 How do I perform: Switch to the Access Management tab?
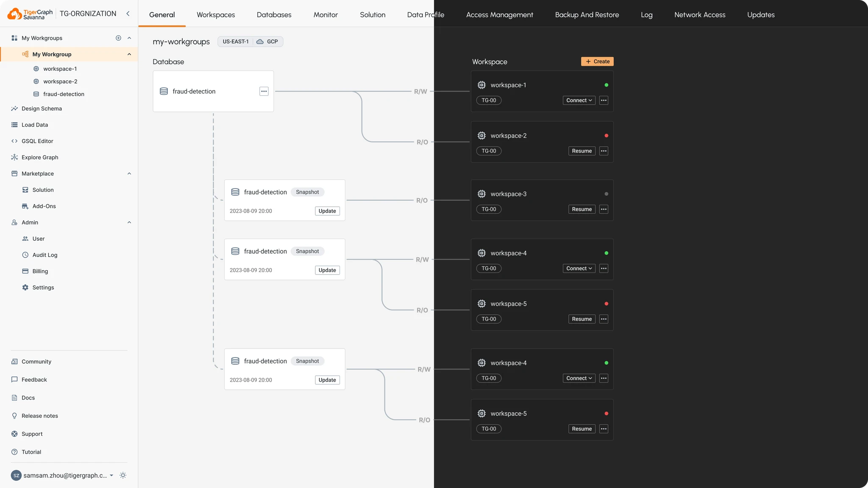pos(500,15)
